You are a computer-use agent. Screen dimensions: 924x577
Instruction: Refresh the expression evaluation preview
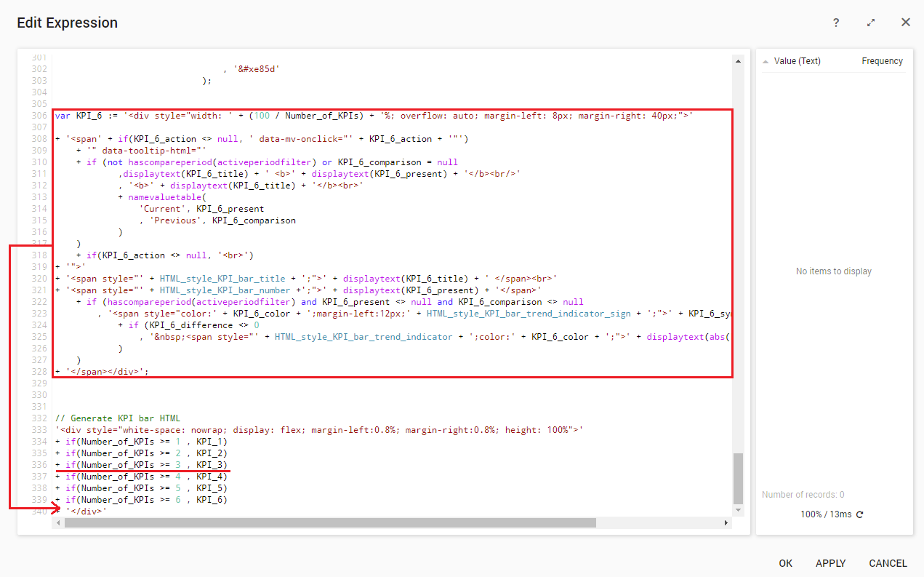tap(859, 513)
